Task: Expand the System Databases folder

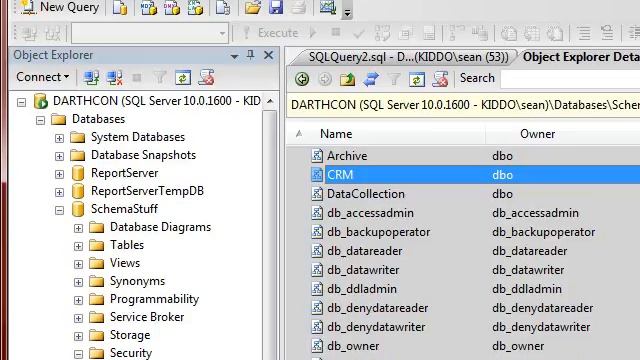Action: pos(59,138)
